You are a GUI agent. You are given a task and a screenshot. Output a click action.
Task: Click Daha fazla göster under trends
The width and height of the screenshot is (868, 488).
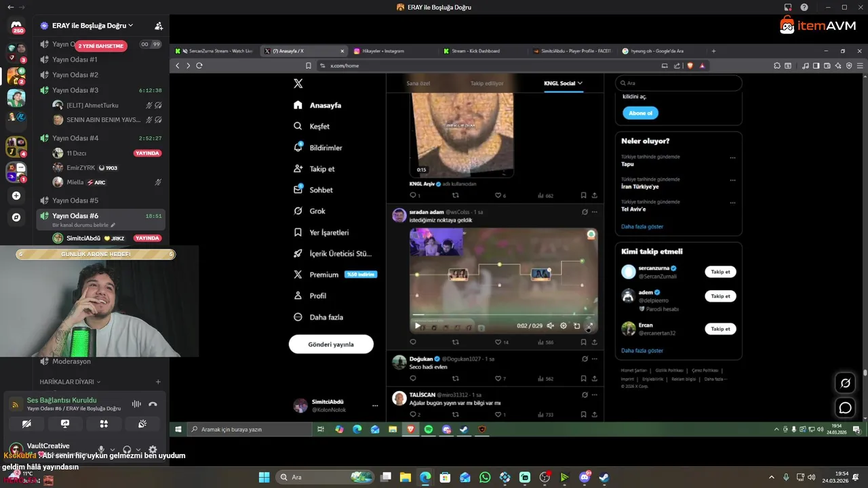[x=642, y=226]
